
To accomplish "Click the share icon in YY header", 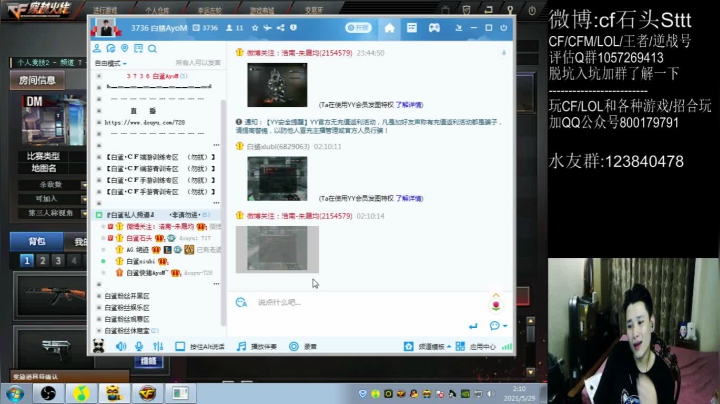I will 281,28.
